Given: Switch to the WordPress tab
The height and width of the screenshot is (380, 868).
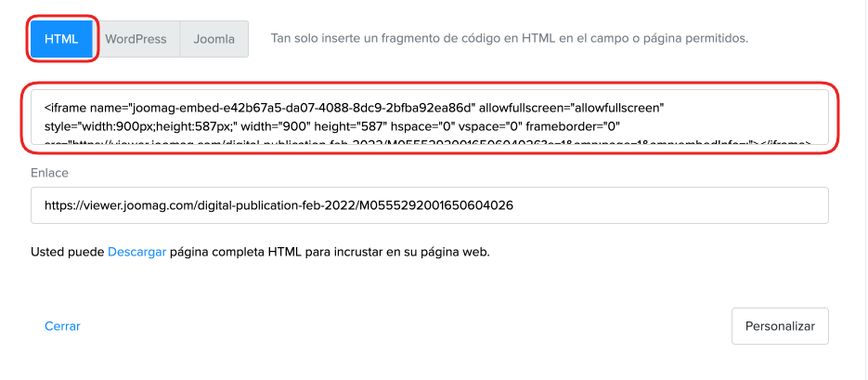Looking at the screenshot, I should point(136,39).
